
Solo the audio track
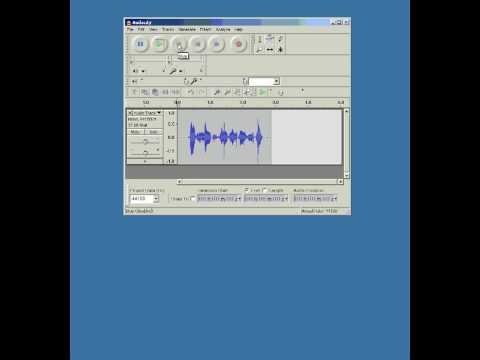(x=153, y=132)
